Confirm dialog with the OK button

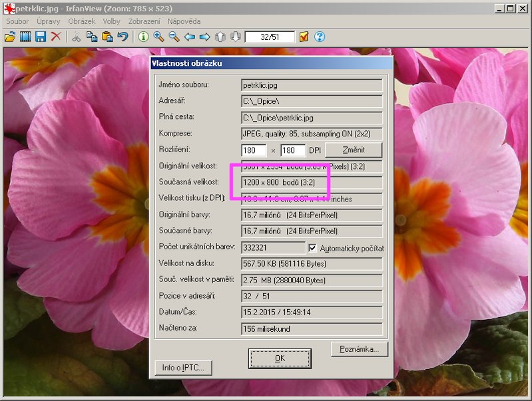(280, 358)
